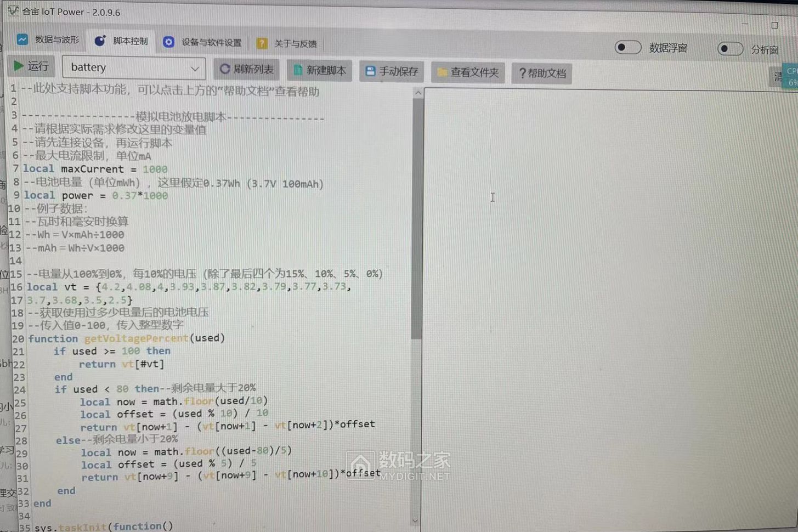Click the '--Wh = V×mAh÷1000' comment line
This screenshot has height=532, width=798.
[75, 235]
